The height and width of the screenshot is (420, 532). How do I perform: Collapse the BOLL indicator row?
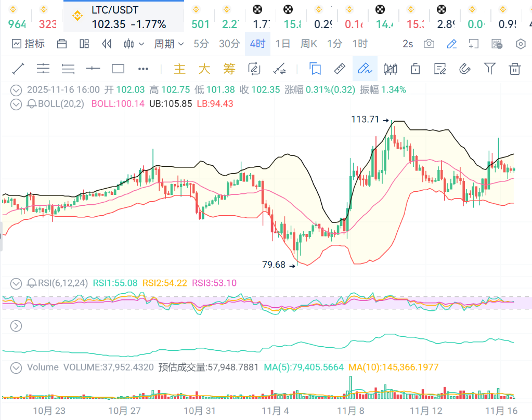click(17, 103)
